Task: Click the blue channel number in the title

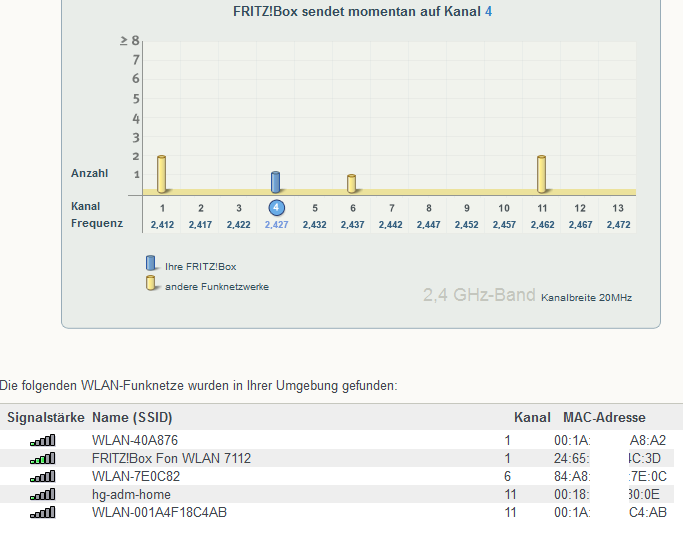Action: 488,12
